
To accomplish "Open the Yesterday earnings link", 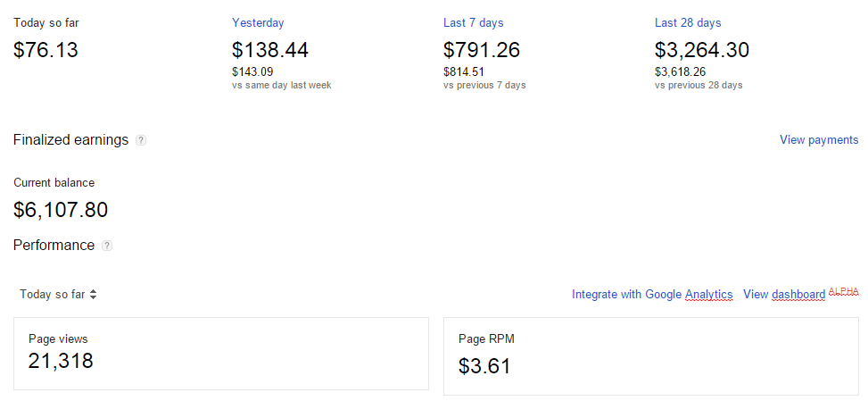I will tap(258, 23).
